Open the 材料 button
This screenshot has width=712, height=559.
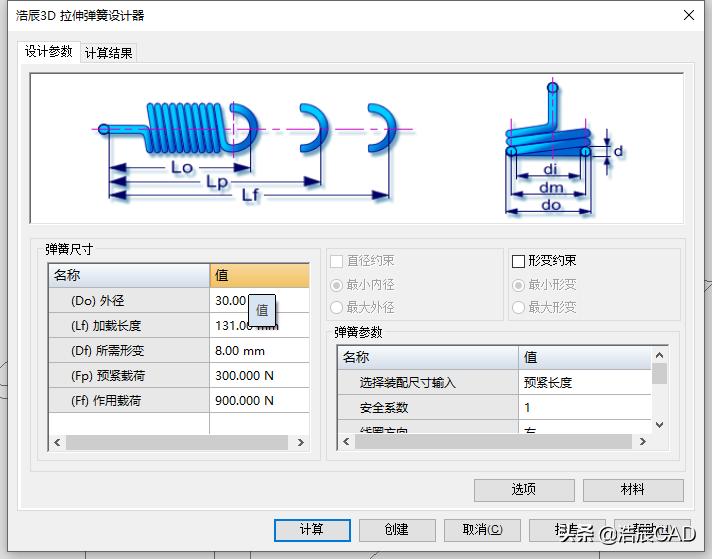point(633,490)
